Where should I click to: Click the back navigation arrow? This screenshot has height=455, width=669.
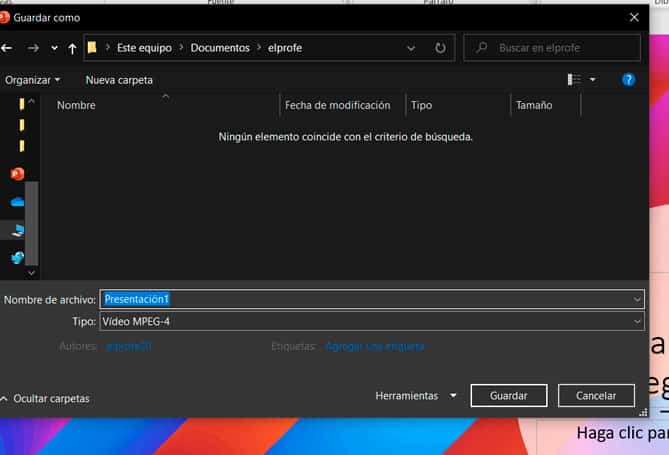click(x=8, y=48)
